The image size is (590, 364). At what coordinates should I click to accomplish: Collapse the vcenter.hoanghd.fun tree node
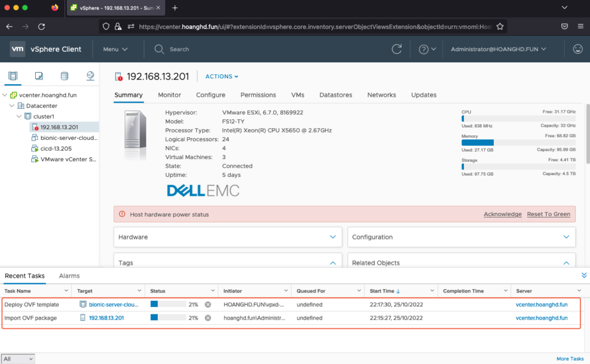pyautogui.click(x=5, y=95)
